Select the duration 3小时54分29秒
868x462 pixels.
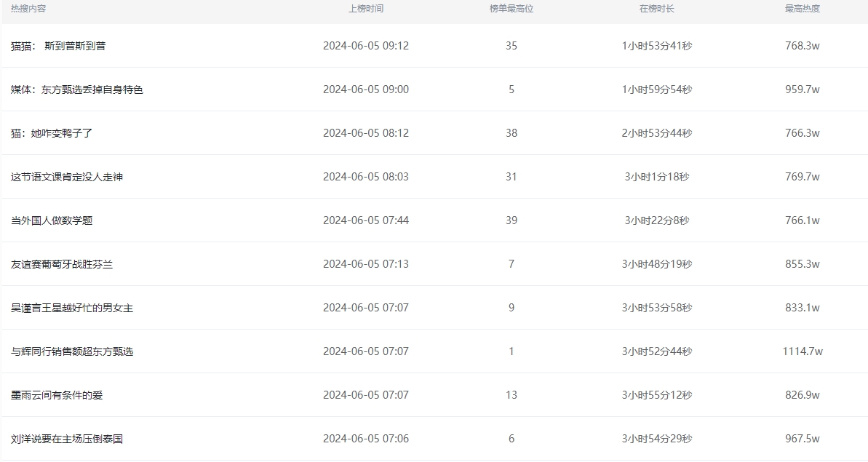[657, 439]
